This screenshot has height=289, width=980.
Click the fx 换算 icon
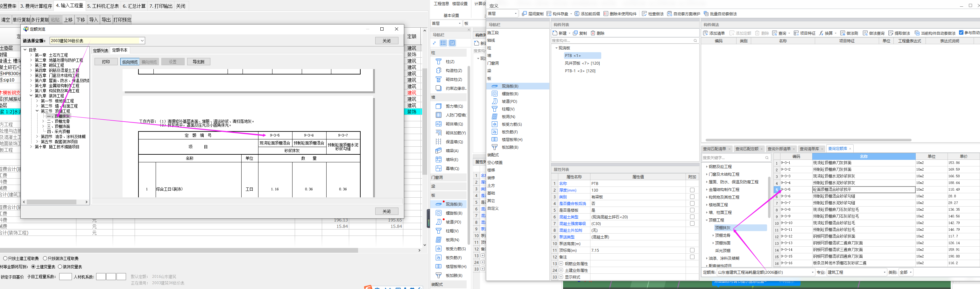point(821,33)
